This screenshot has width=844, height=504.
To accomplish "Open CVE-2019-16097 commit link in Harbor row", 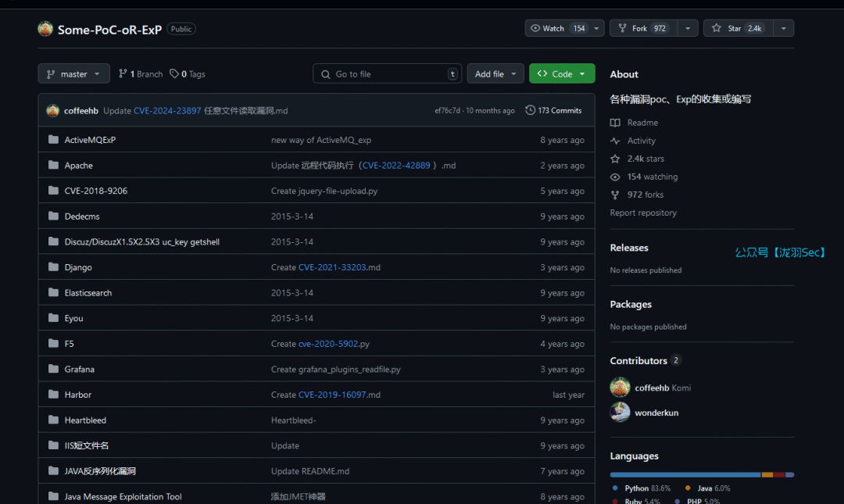I will pyautogui.click(x=332, y=395).
